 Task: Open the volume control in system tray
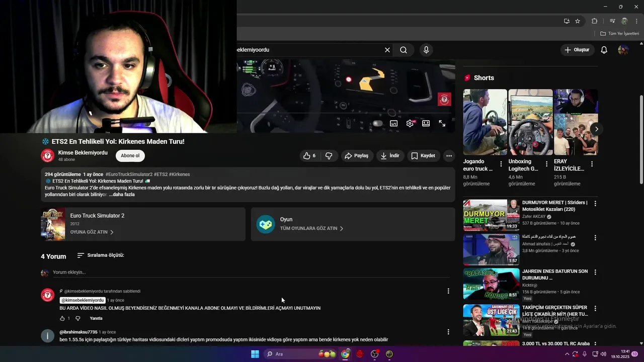[x=603, y=354]
